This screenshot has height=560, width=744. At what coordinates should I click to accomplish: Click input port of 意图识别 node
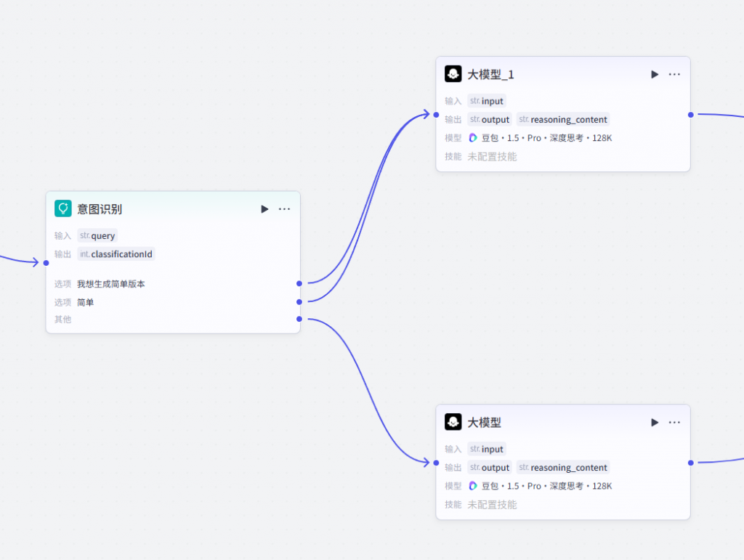(x=46, y=263)
